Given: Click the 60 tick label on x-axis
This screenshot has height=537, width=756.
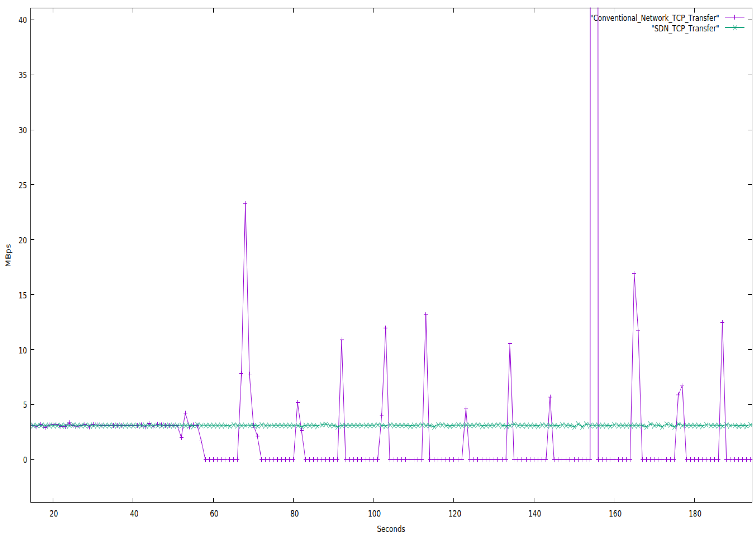Looking at the screenshot, I should (x=214, y=513).
